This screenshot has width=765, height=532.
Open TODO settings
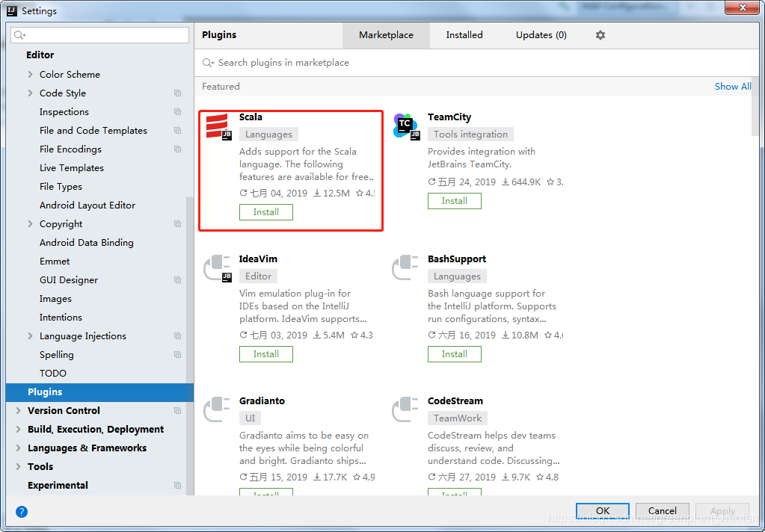(x=52, y=374)
